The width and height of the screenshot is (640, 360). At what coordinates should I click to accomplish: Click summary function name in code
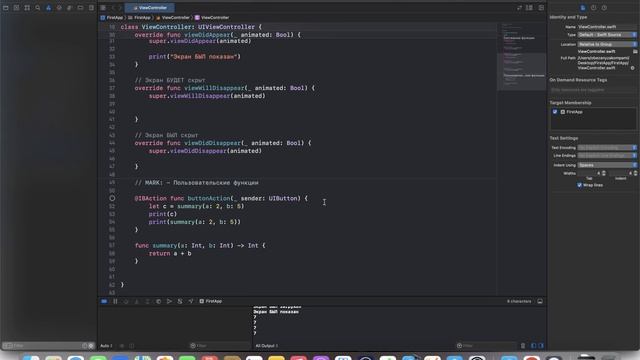pos(164,246)
